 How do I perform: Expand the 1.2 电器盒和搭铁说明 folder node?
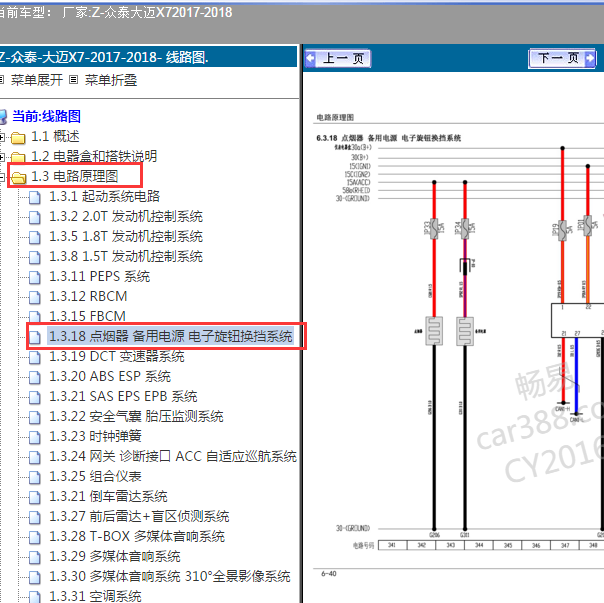2,157
